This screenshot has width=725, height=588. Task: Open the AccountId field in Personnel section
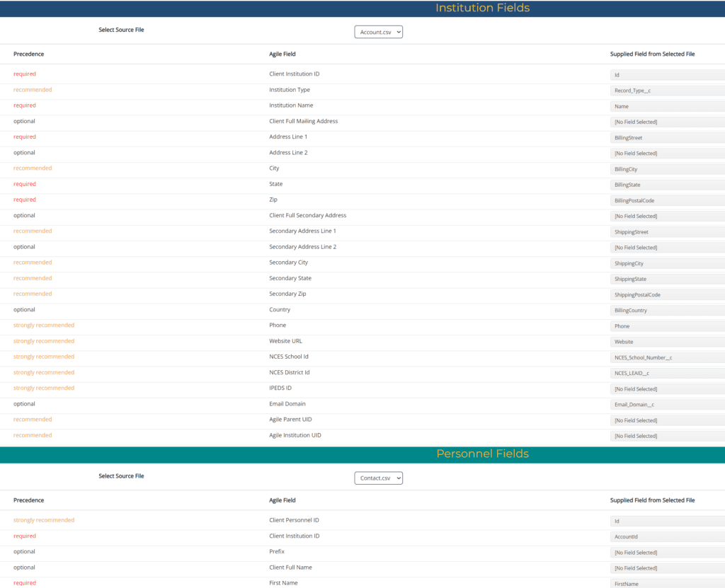[667, 537]
